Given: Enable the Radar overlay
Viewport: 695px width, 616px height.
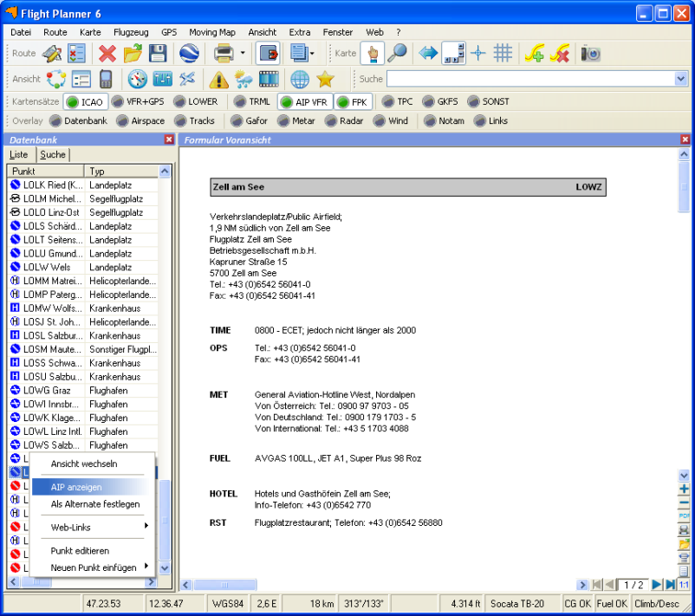Looking at the screenshot, I should tap(344, 120).
